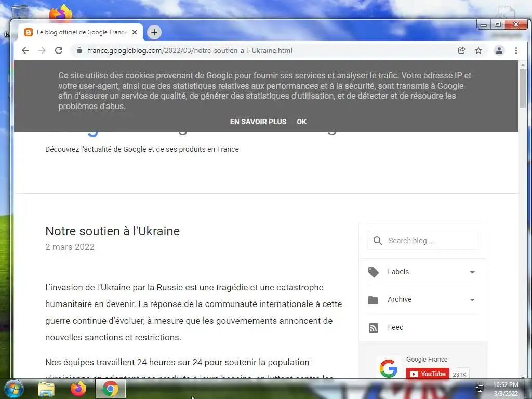Click the Découvrez l'actualité de Google tagline
Viewport: 532px width, 399px height.
[x=142, y=149]
